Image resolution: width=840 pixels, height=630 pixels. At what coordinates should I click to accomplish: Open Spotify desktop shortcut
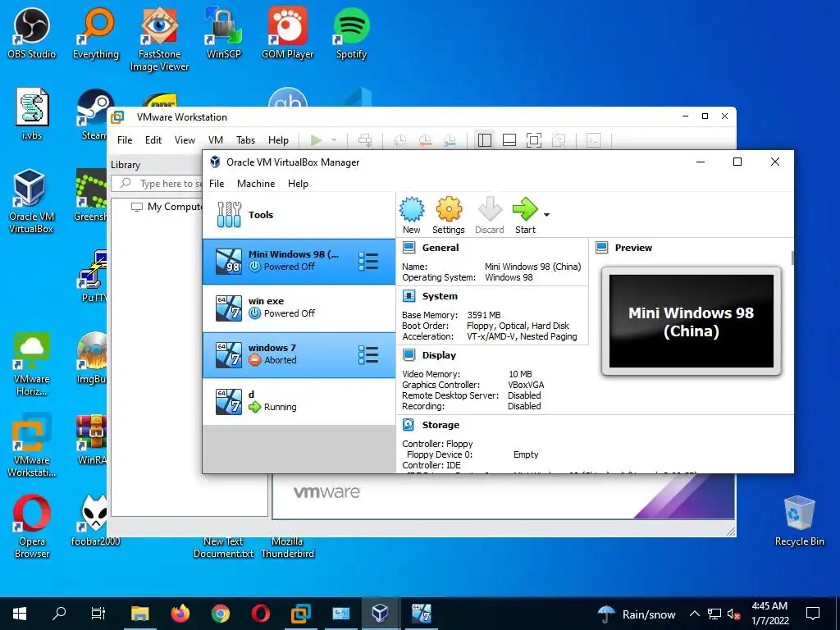click(351, 33)
